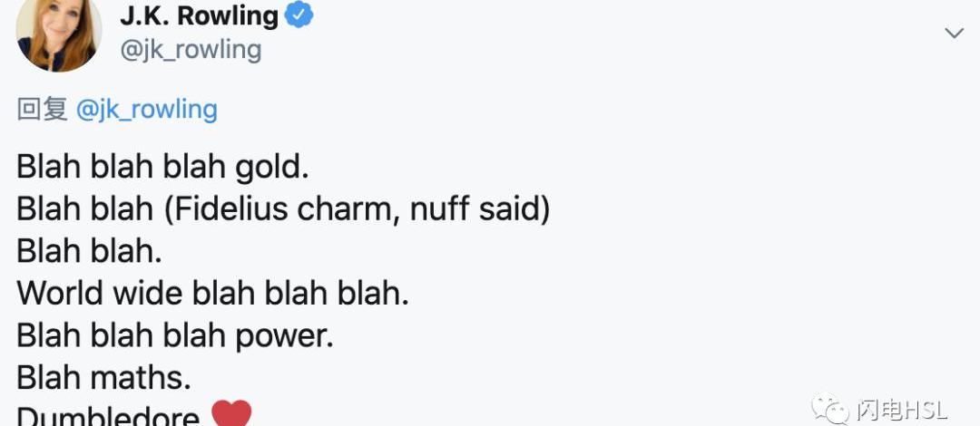This screenshot has height=426, width=980.
Task: Click the gray @jk_rowling handle under name
Action: 191,48
